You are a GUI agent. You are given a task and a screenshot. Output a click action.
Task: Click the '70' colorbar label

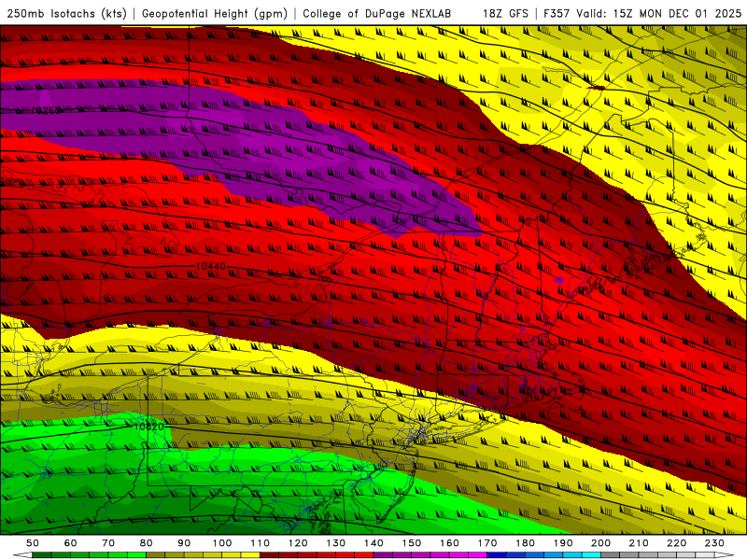108,543
